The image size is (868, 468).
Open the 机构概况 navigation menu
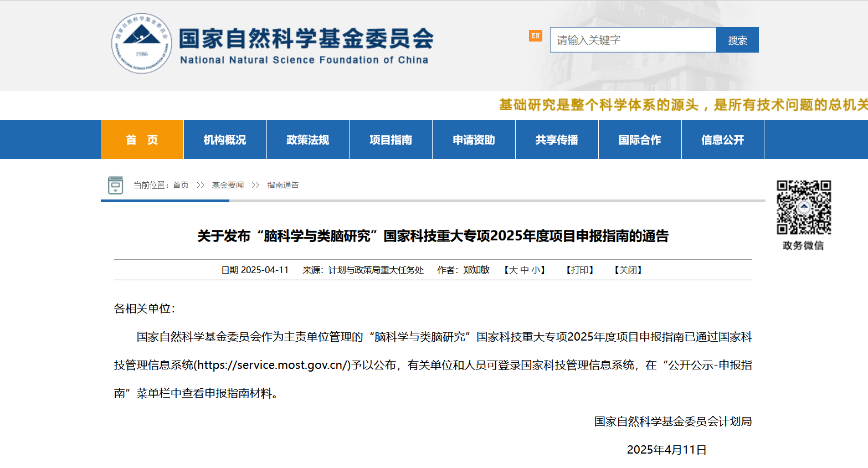pyautogui.click(x=225, y=140)
